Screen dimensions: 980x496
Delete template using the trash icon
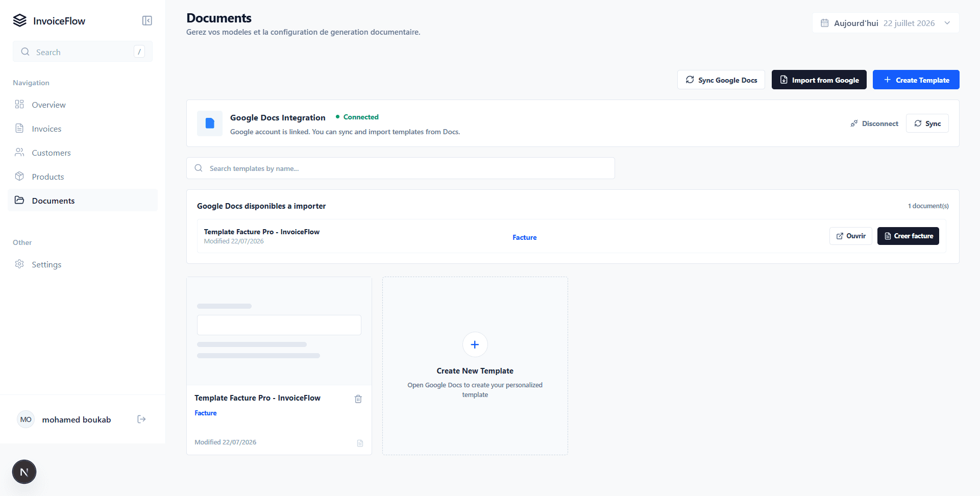(358, 399)
